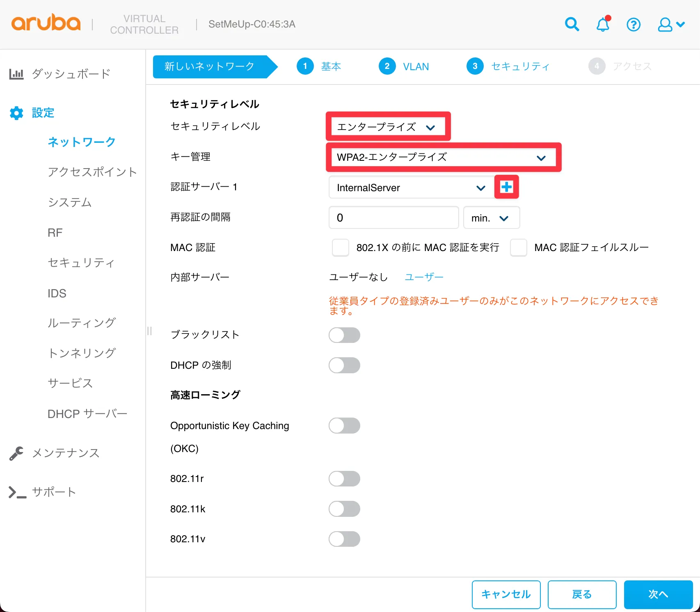Enable the ブラックリスト toggle
The height and width of the screenshot is (612, 700).
point(344,335)
